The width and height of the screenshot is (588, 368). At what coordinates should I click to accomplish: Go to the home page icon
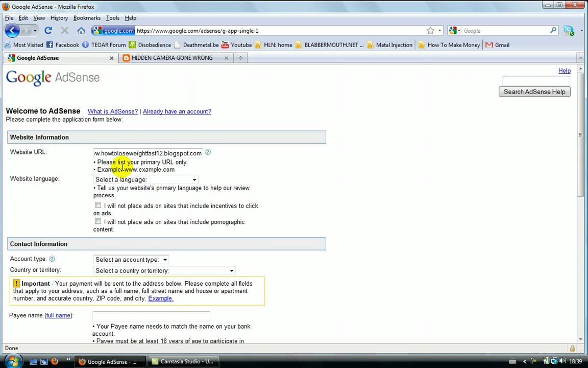pos(81,31)
